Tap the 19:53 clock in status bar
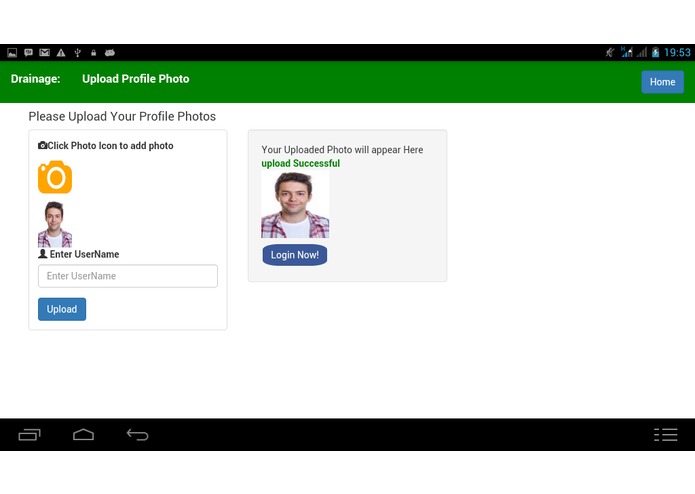This screenshot has width=695, height=494. click(x=677, y=52)
